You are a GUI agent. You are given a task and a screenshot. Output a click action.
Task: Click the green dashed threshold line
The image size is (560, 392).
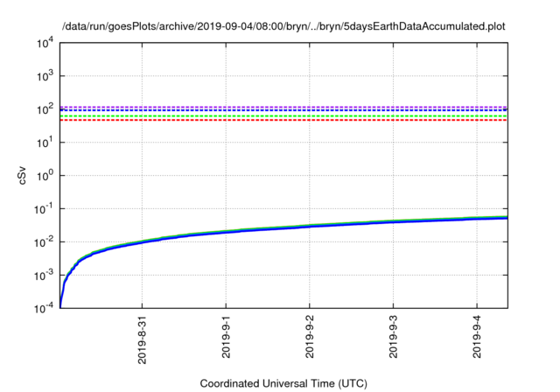(283, 116)
